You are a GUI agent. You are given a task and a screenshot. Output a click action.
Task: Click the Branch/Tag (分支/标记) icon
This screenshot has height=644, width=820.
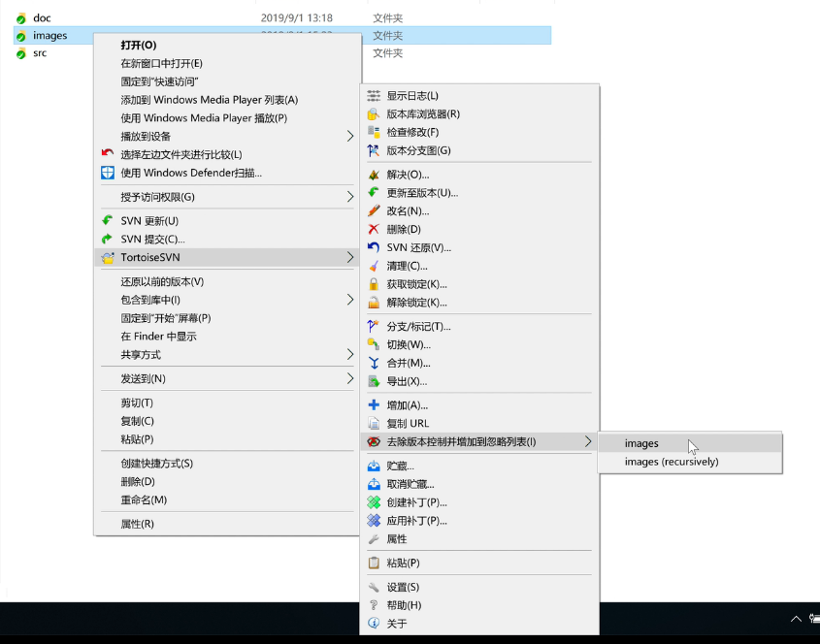(x=374, y=327)
